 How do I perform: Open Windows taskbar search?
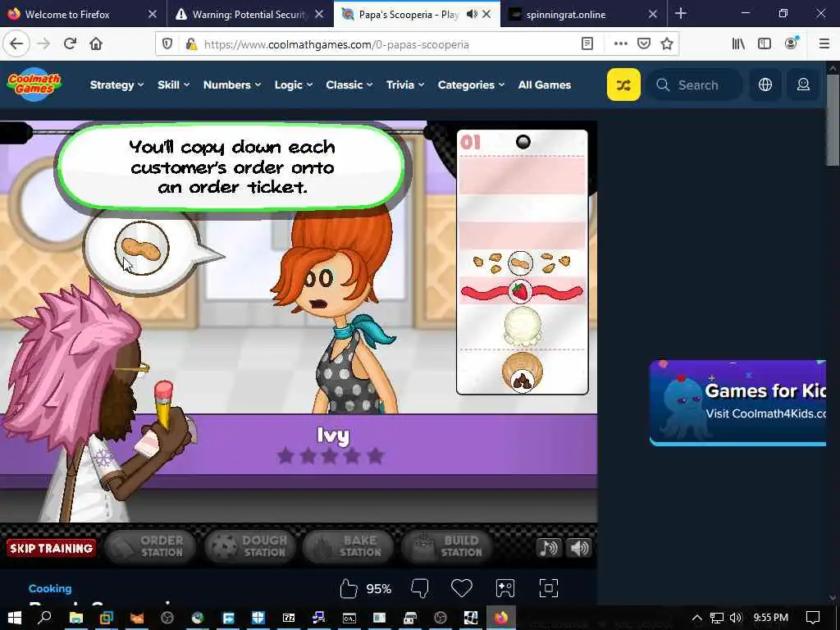45,618
